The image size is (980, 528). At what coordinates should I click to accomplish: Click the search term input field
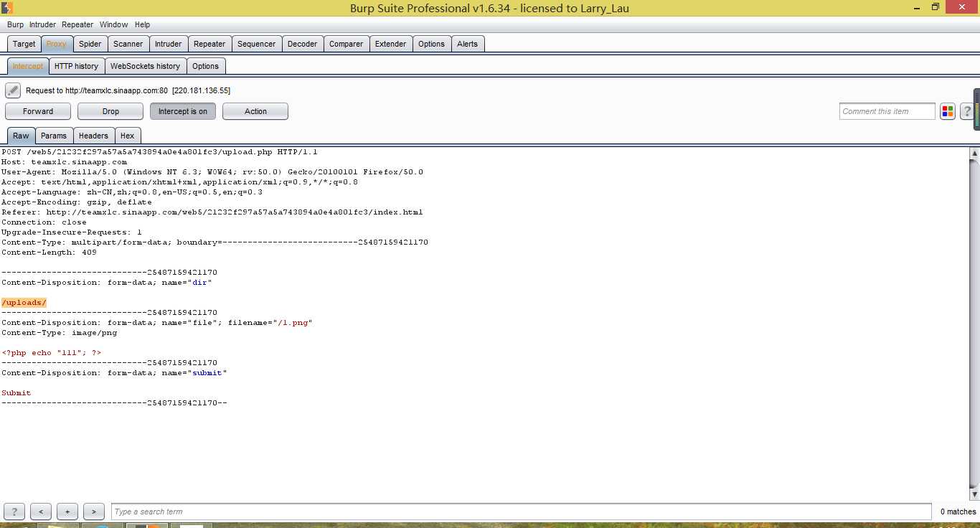pos(522,511)
